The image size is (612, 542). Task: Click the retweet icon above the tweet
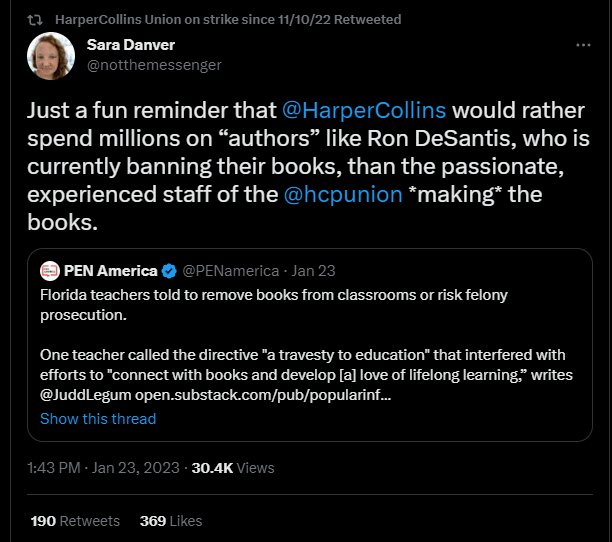click(35, 20)
